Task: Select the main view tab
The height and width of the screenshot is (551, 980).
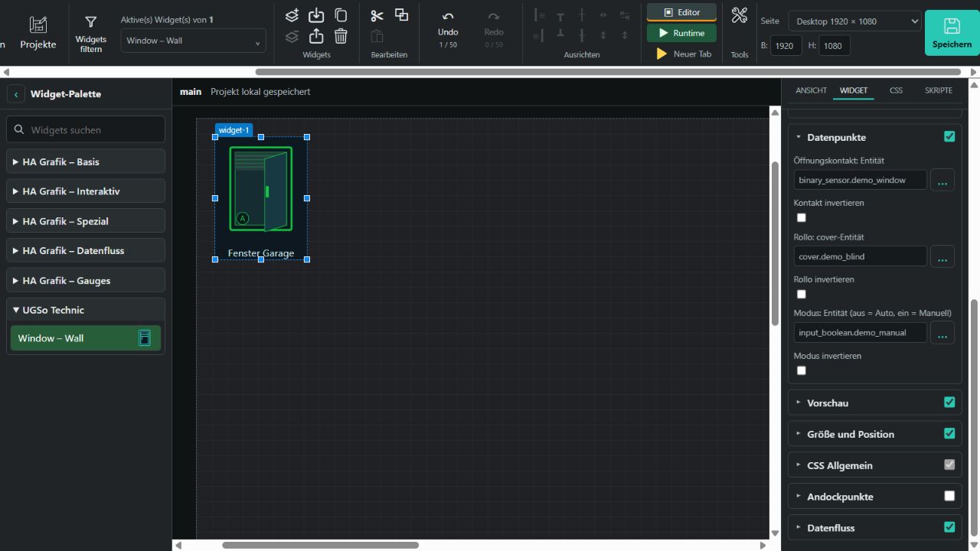Action: coord(191,92)
